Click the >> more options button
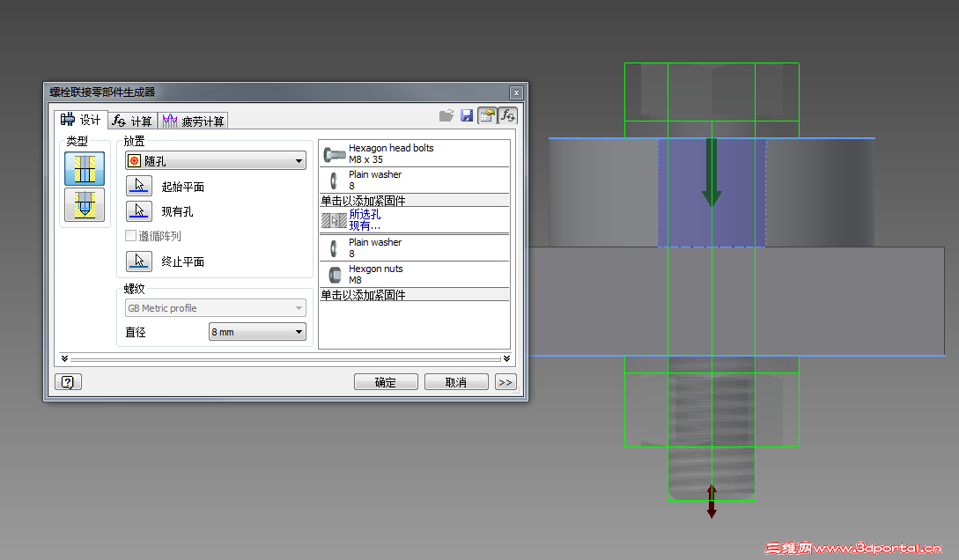The width and height of the screenshot is (959, 560). [x=505, y=382]
